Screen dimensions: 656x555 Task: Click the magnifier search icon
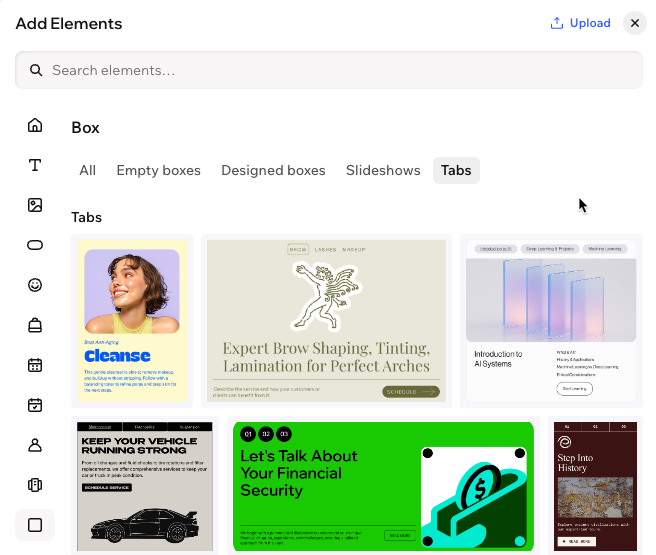click(x=36, y=70)
